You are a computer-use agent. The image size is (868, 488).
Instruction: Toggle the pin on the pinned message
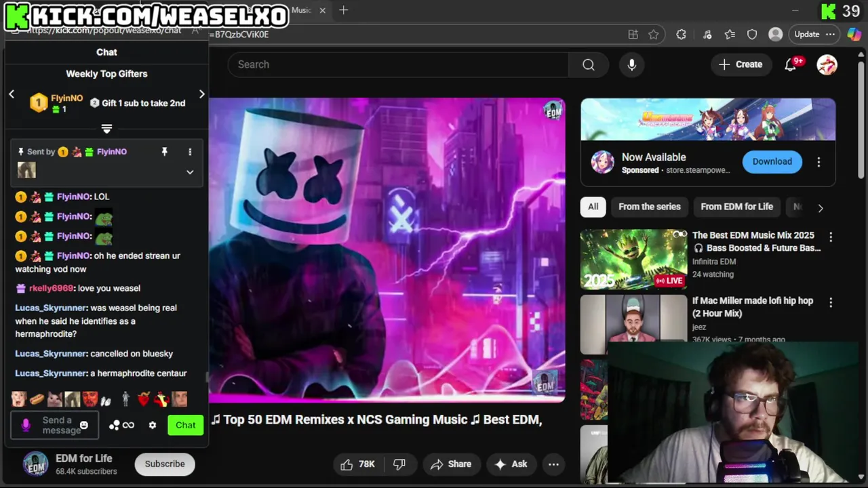pos(164,152)
